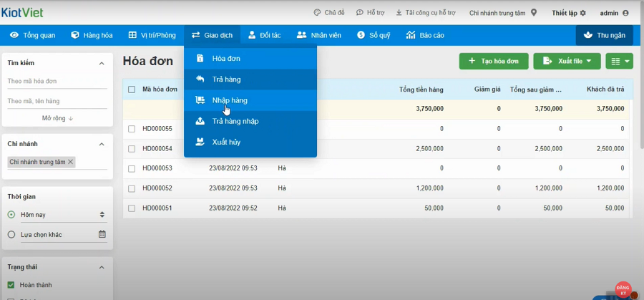Image resolution: width=644 pixels, height=300 pixels.
Task: Click the Hàng hóa box icon
Action: (74, 35)
